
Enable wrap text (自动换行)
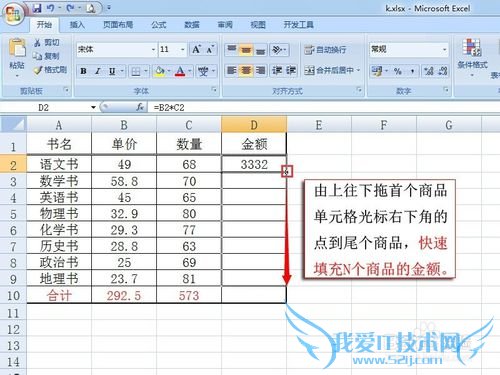click(x=325, y=50)
